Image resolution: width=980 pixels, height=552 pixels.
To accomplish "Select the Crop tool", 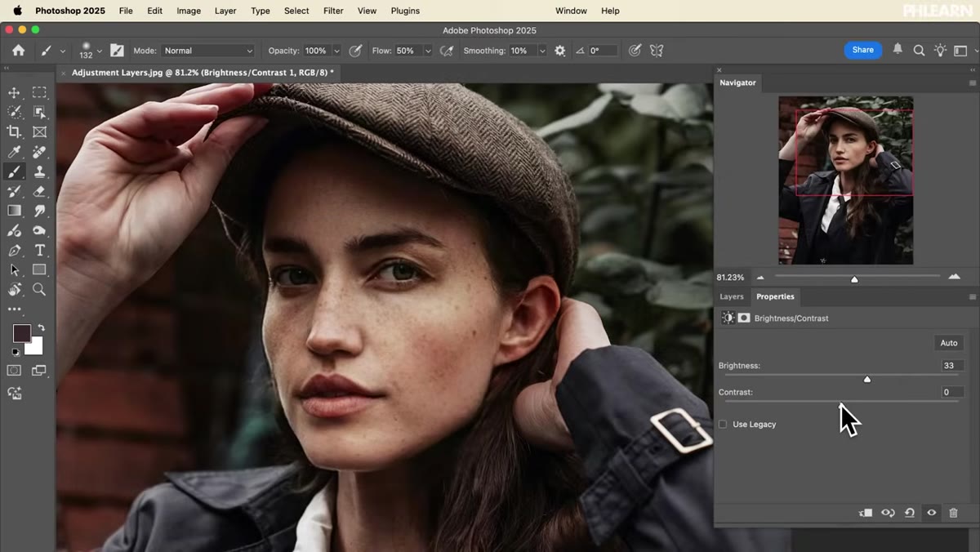I will [14, 131].
